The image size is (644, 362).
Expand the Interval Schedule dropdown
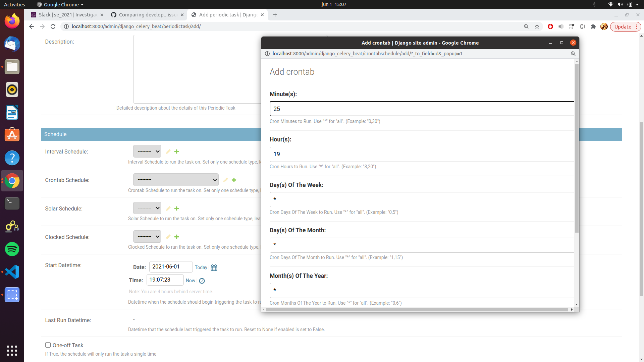click(147, 151)
